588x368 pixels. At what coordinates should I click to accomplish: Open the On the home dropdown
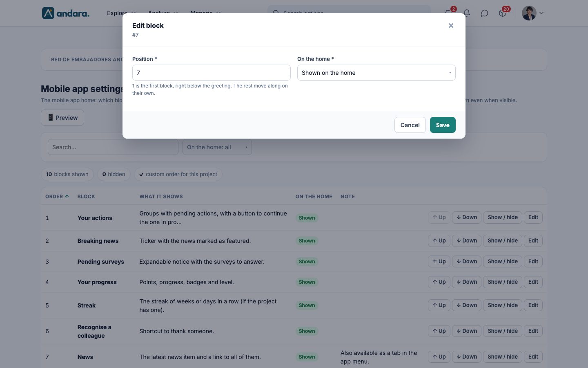pyautogui.click(x=376, y=73)
